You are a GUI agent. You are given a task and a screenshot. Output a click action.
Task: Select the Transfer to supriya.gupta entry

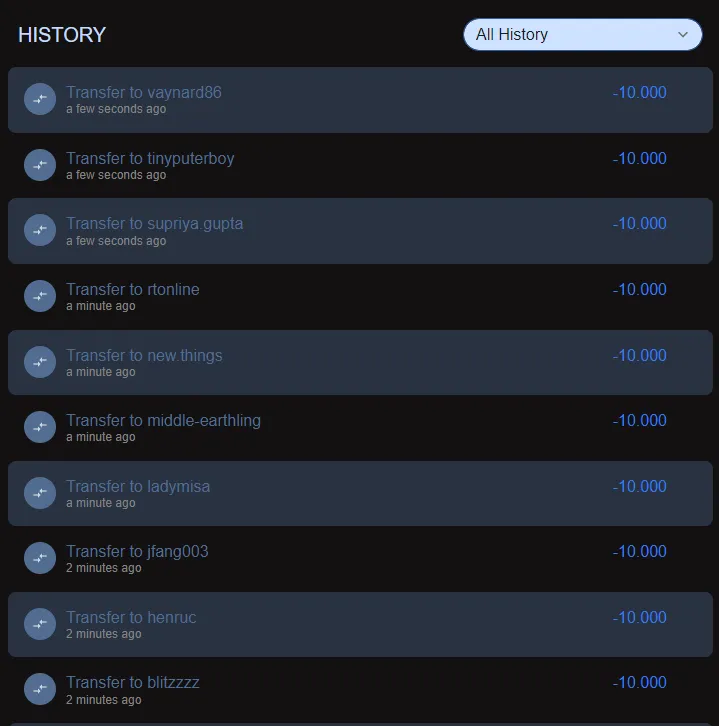point(155,223)
